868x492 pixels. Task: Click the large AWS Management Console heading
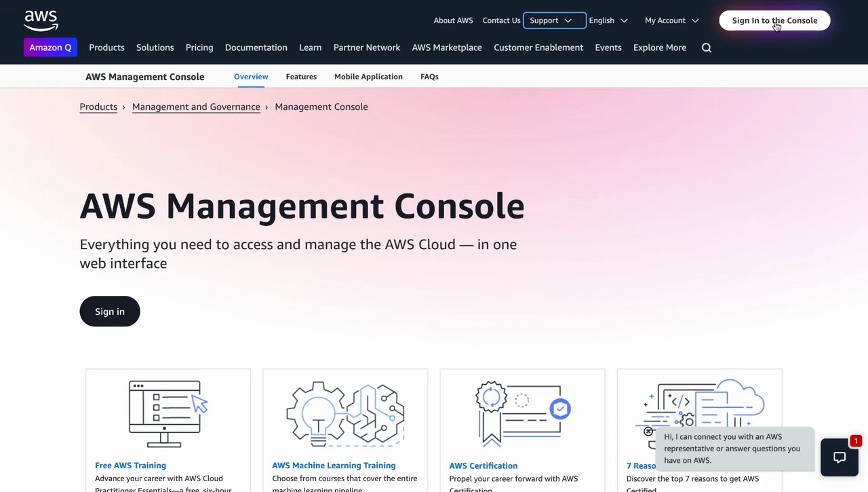302,206
